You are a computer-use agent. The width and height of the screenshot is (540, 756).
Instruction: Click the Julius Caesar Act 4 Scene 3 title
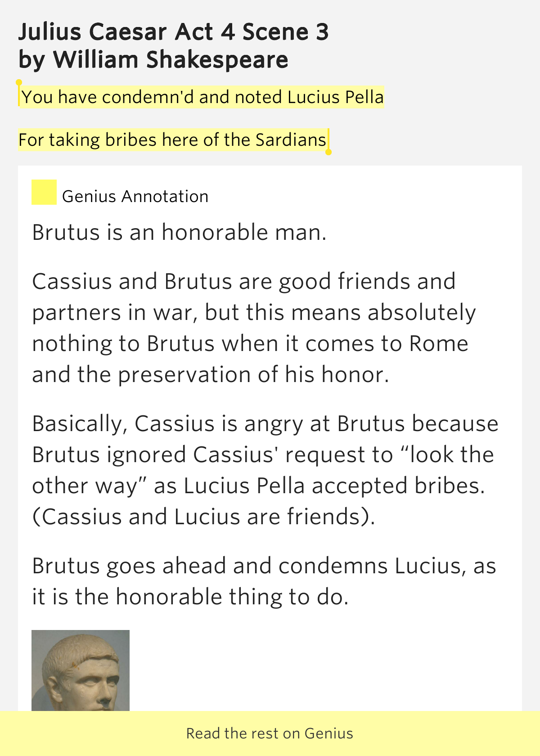(174, 31)
